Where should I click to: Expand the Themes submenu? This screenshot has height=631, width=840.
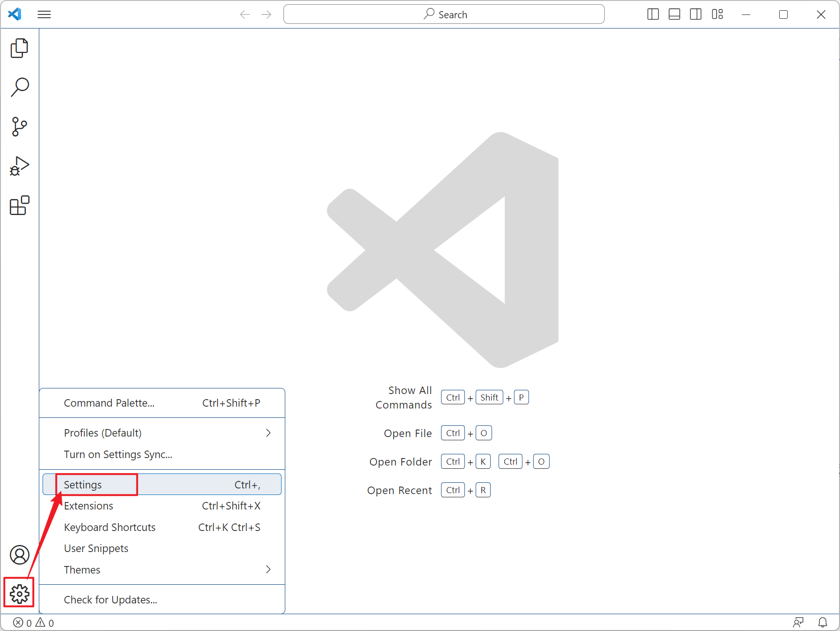162,570
